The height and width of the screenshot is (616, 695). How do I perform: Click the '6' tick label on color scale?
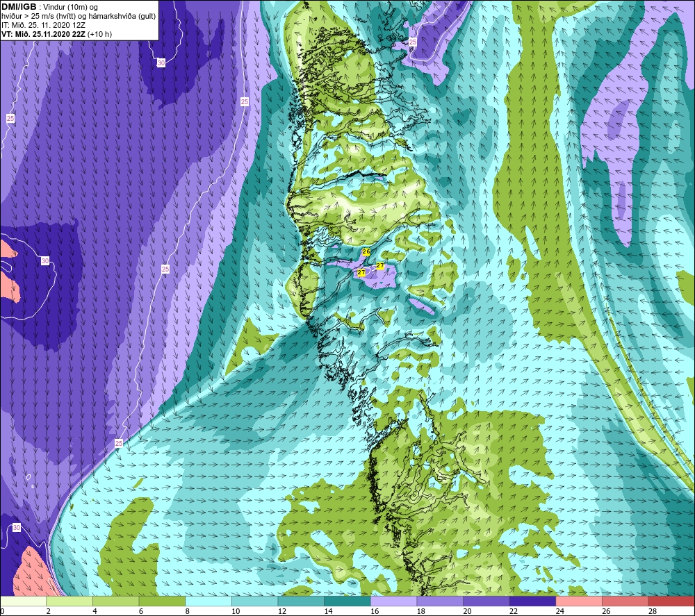[x=141, y=612]
